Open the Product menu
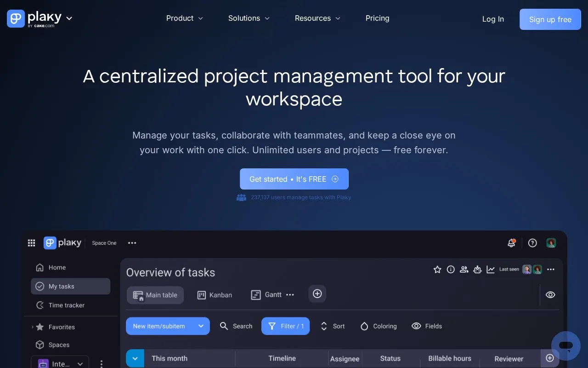The width and height of the screenshot is (588, 368). [x=184, y=18]
